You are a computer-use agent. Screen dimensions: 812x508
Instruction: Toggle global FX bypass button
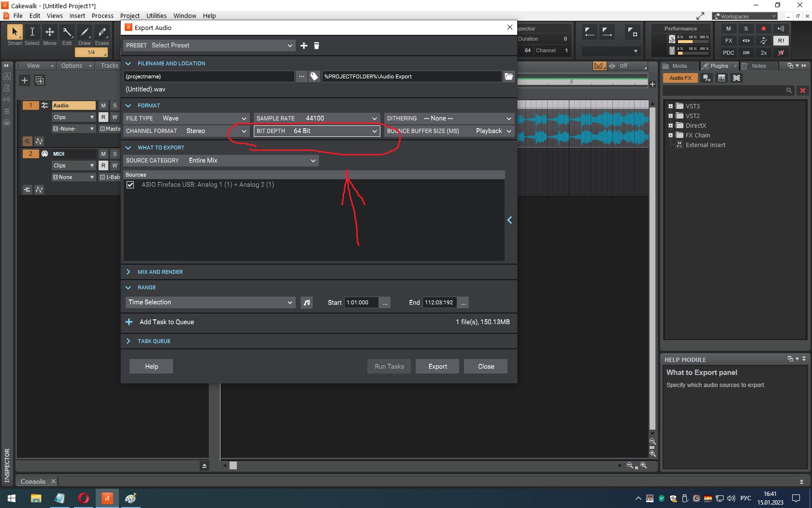point(729,41)
